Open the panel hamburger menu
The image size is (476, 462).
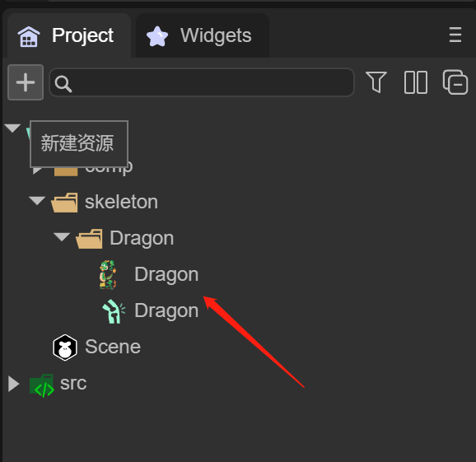455,35
